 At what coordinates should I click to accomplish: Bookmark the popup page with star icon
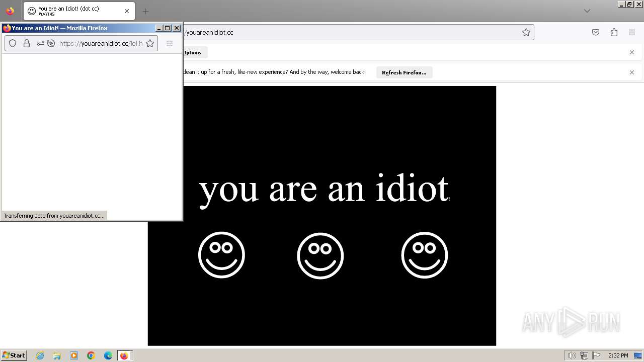click(150, 43)
